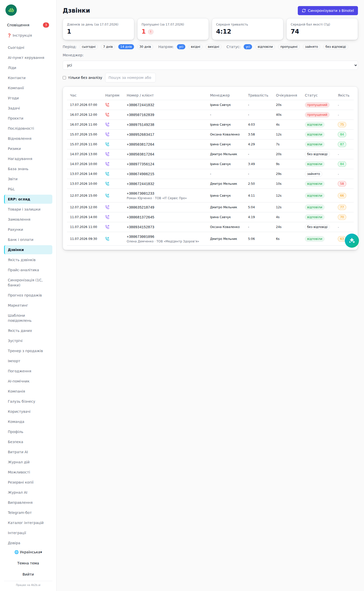
Task: Click the quality score 87 badge
Action: [342, 144]
